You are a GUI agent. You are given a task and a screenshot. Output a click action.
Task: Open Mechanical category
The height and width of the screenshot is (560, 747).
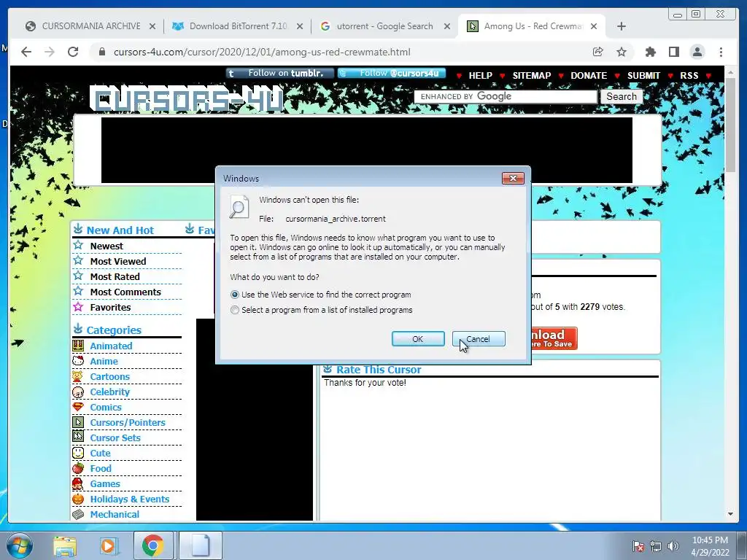coord(115,515)
